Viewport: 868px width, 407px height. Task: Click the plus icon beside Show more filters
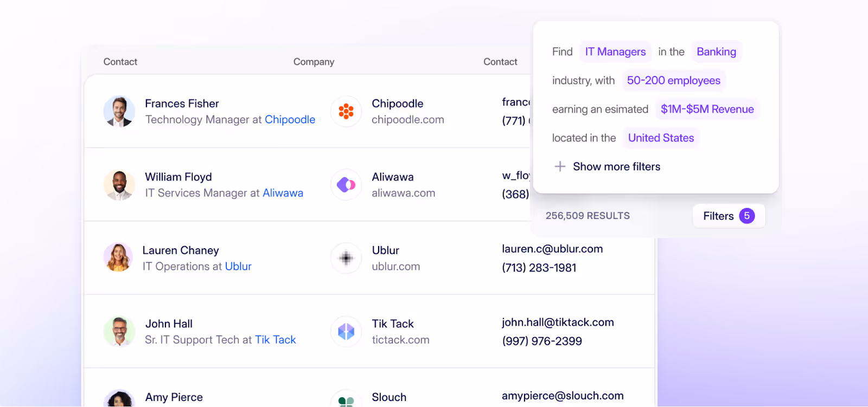pyautogui.click(x=560, y=166)
